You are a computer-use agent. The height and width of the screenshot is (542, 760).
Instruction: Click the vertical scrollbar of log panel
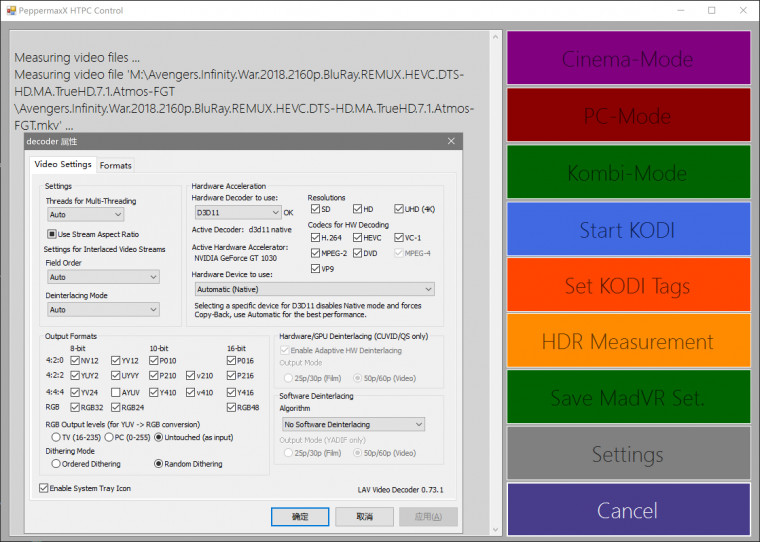tap(493, 280)
